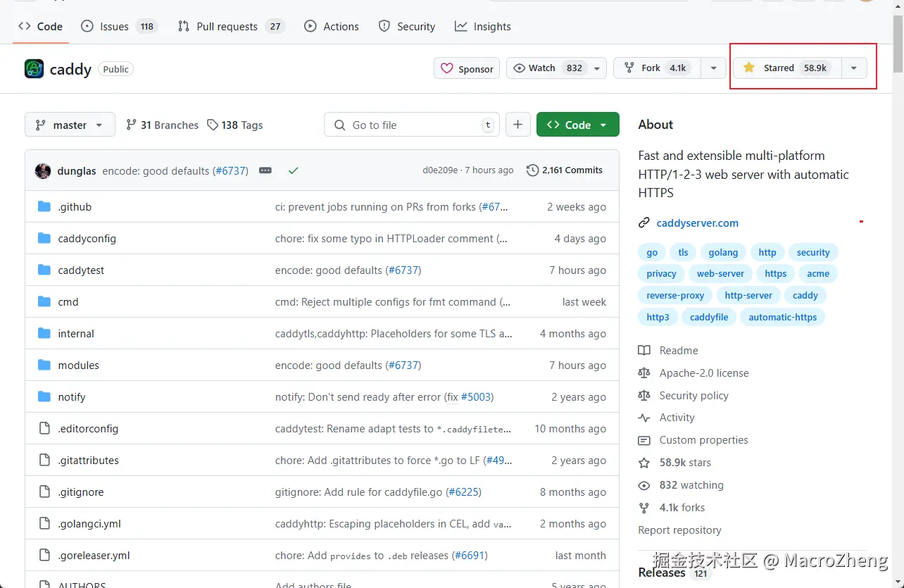Open the .gitignore file

point(81,492)
